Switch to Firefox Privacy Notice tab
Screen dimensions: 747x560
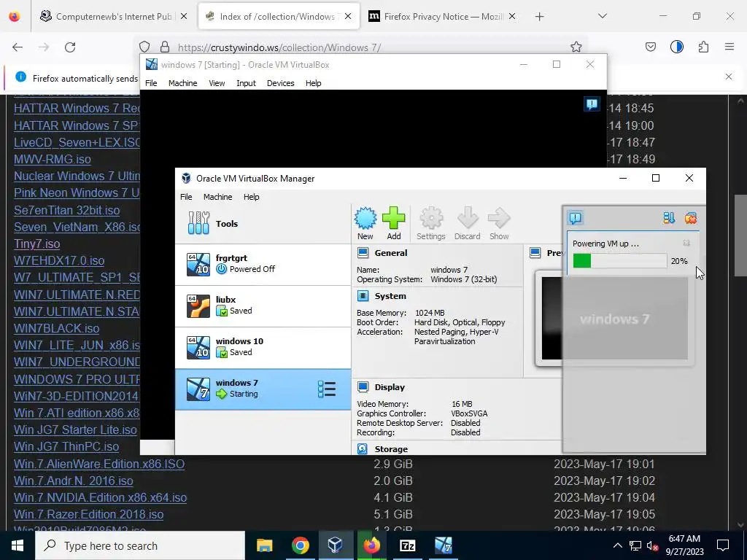coord(442,16)
